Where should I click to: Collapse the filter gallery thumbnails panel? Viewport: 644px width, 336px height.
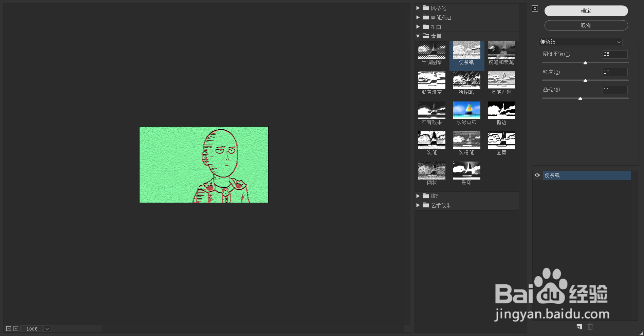(535, 8)
